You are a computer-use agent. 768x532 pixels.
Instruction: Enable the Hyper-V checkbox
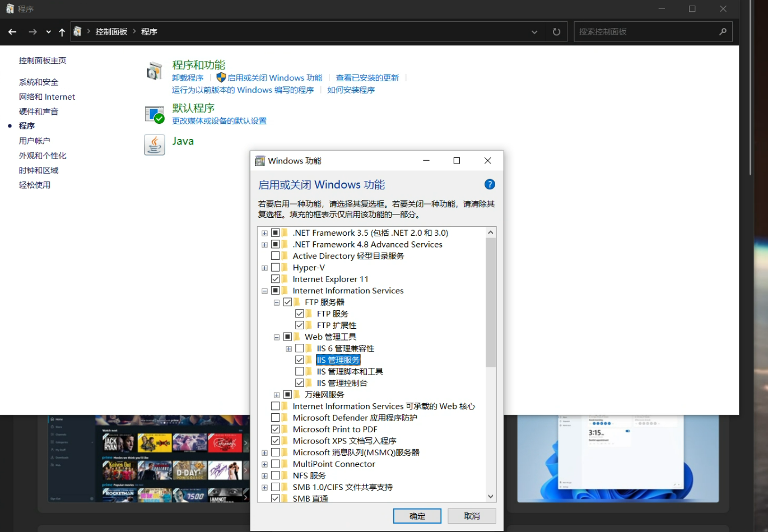coord(276,268)
